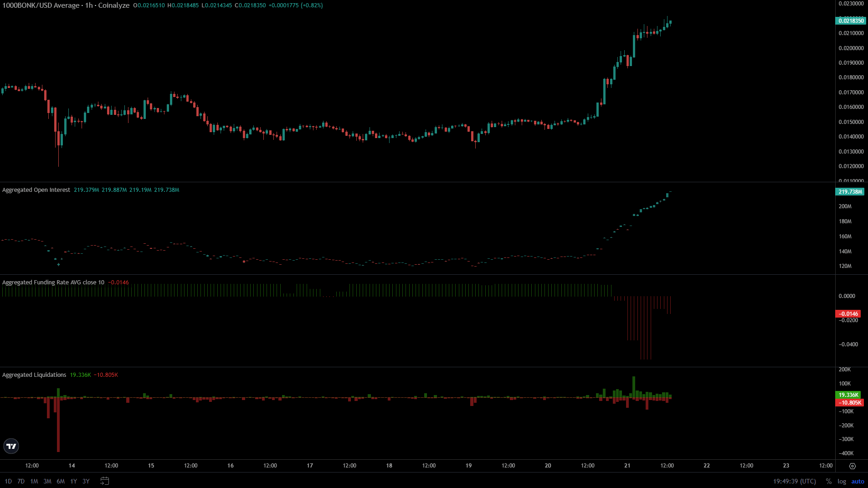Click date label 22 on time axis
868x488 pixels.
707,466
